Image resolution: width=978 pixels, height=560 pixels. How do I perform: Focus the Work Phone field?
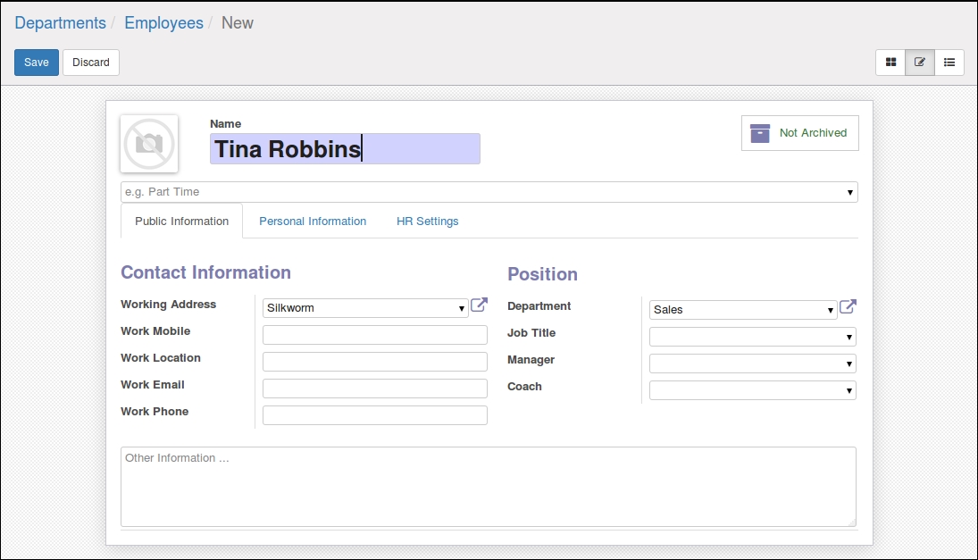[375, 415]
